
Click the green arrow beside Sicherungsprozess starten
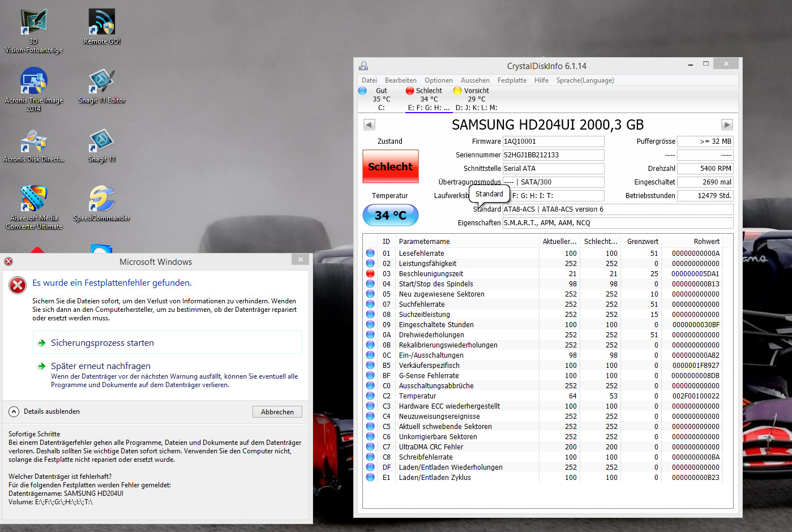pyautogui.click(x=42, y=343)
